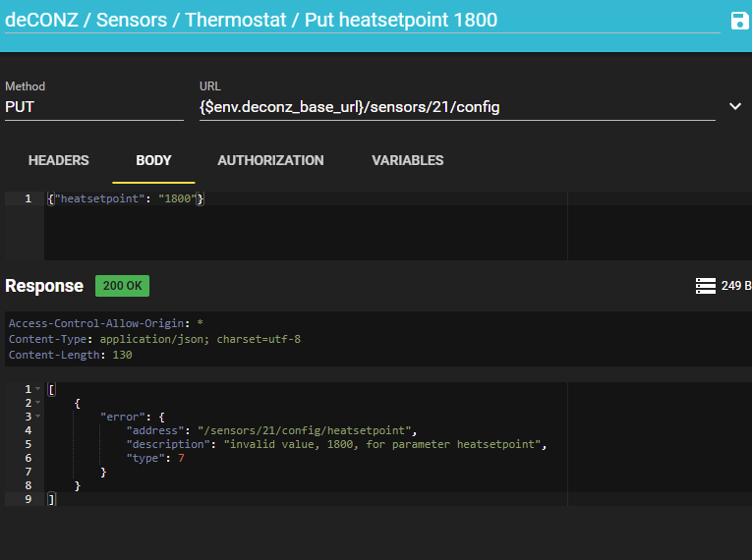Viewport: 752px width, 560px height.
Task: Click line number 9 in response gutter
Action: tap(29, 499)
